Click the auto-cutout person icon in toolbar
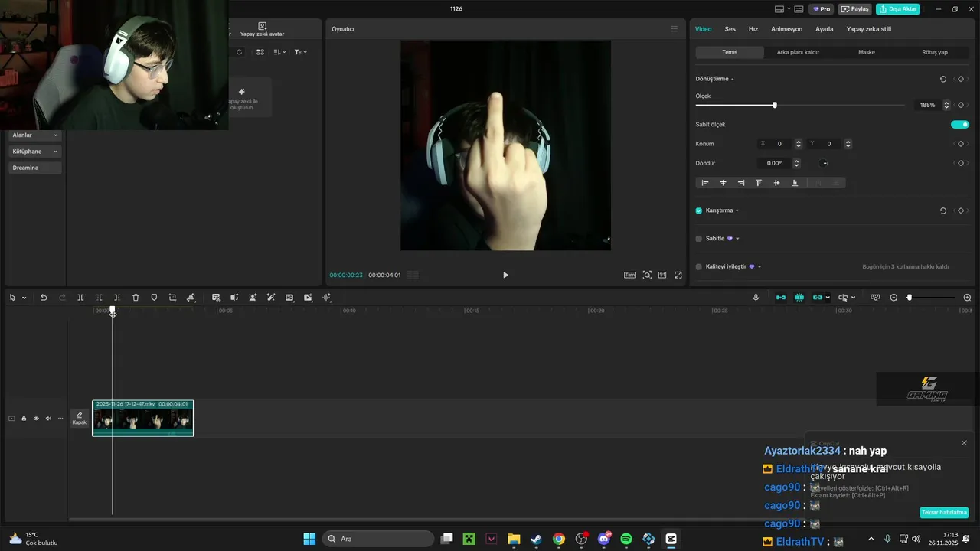 253,298
